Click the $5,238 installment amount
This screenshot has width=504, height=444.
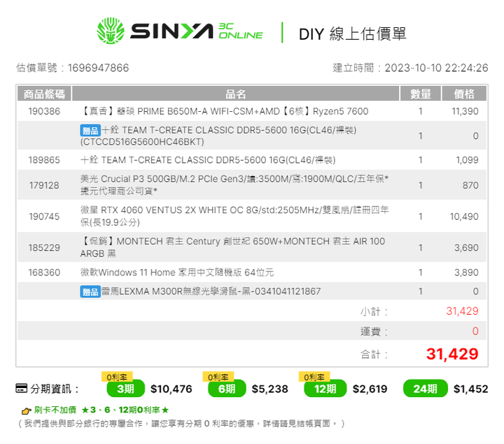(x=270, y=389)
